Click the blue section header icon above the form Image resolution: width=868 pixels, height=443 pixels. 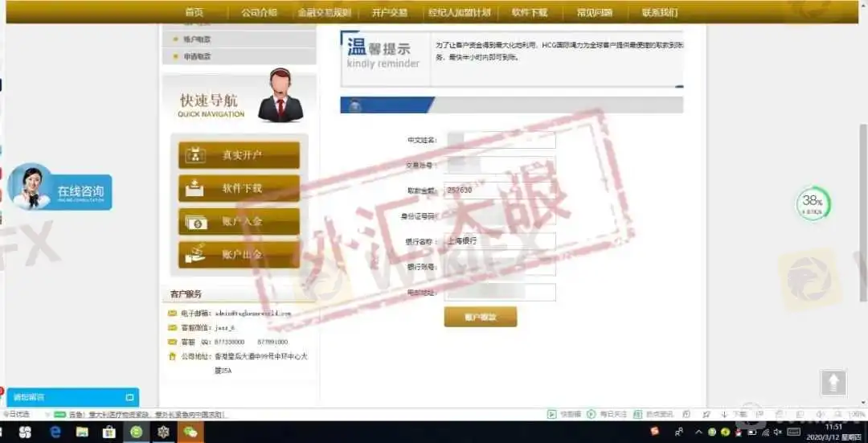coord(355,106)
